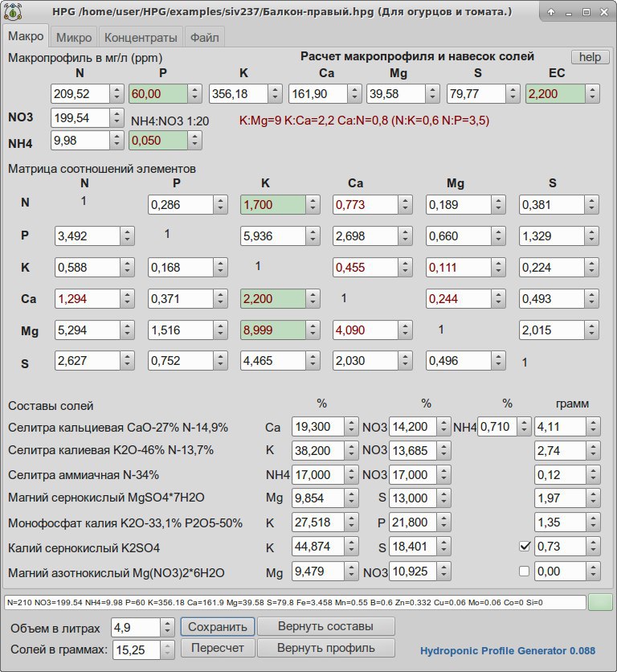Click the keep-above arrow icon in title bar
The height and width of the screenshot is (672, 617).
click(x=551, y=12)
